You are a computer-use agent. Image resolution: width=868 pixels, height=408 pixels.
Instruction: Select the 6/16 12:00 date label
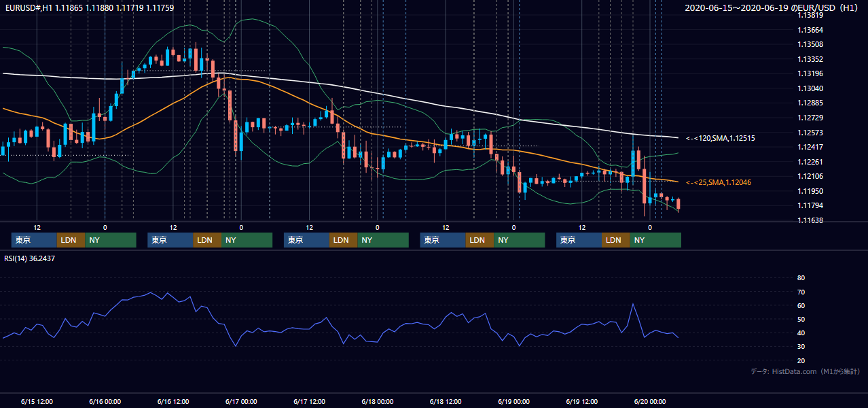[173, 401]
